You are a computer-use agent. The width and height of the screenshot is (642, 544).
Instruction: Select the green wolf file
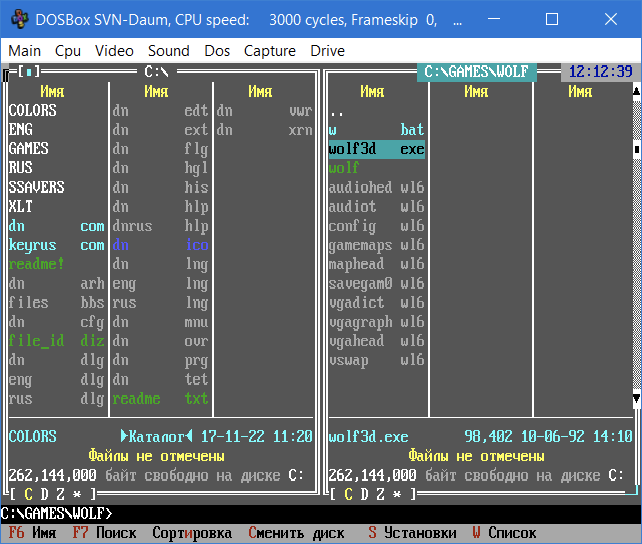tap(377, 168)
